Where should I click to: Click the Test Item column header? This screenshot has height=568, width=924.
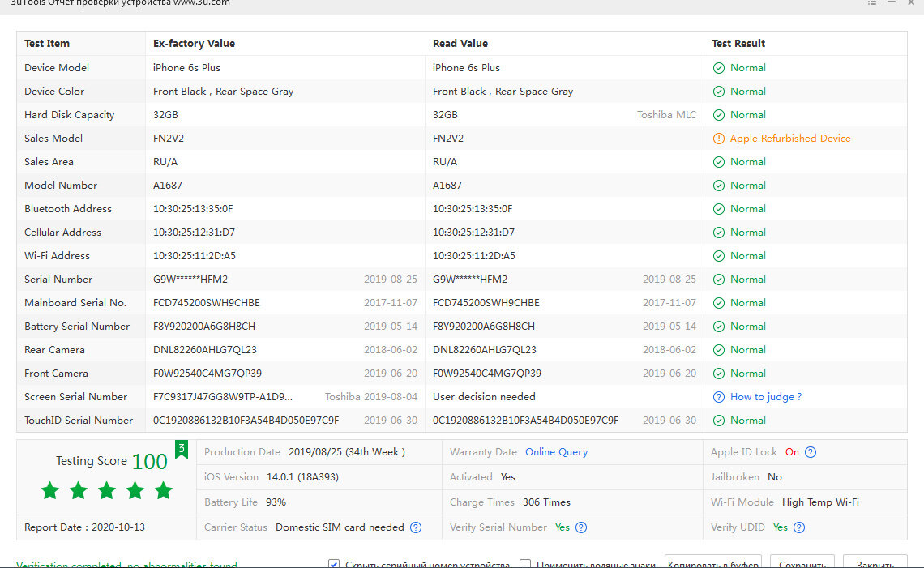46,44
